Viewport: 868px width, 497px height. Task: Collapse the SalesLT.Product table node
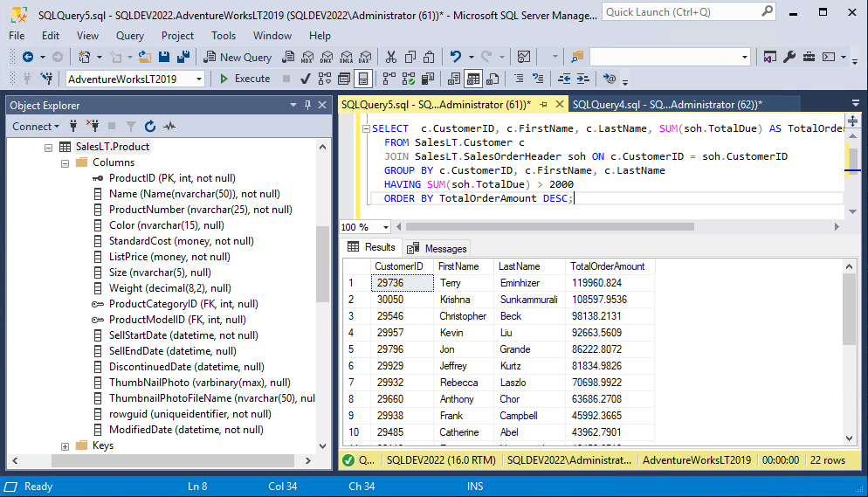click(49, 148)
